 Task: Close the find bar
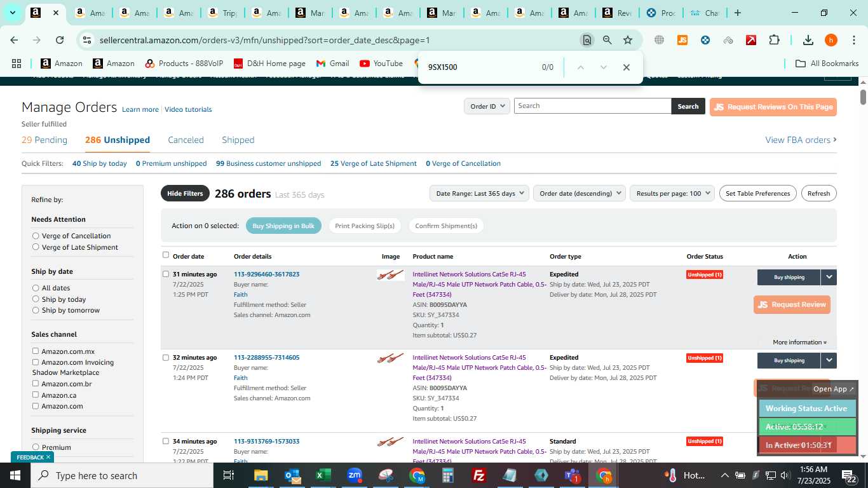click(x=627, y=67)
